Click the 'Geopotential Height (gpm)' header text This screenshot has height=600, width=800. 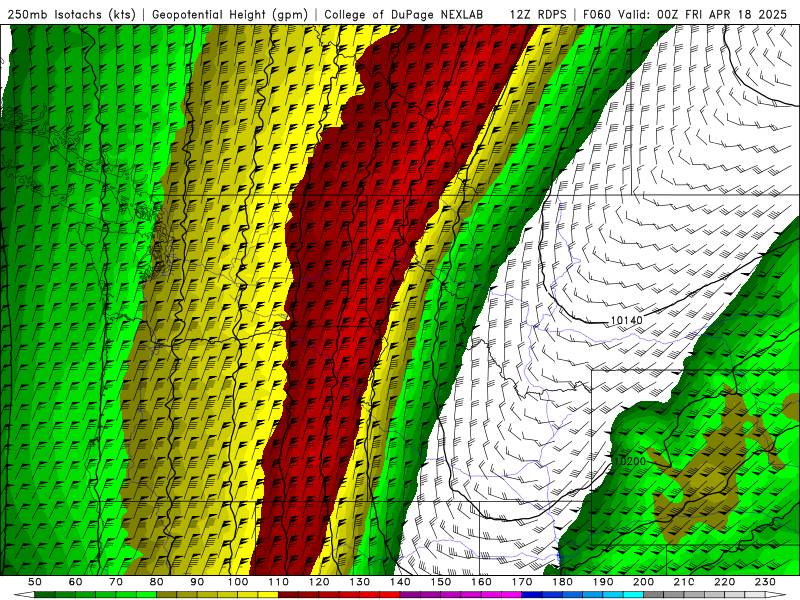230,14
